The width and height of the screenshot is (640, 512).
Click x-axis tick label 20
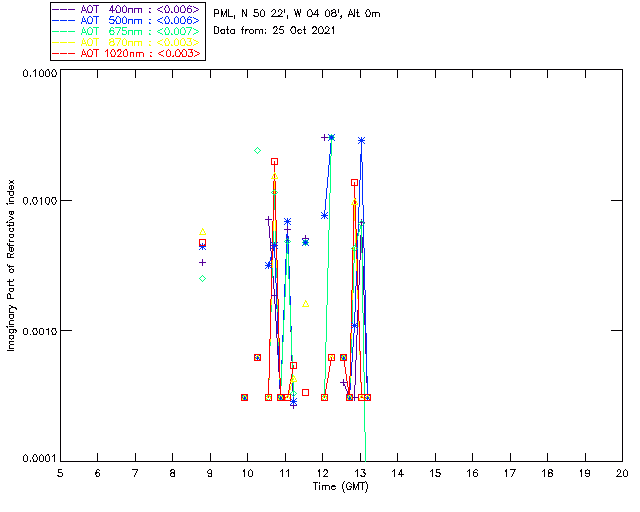[x=622, y=473]
